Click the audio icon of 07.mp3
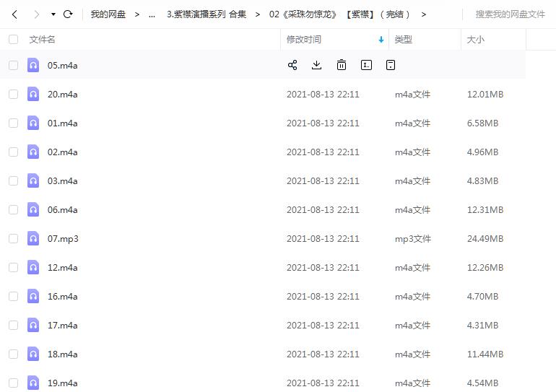The height and width of the screenshot is (392, 556). point(33,238)
